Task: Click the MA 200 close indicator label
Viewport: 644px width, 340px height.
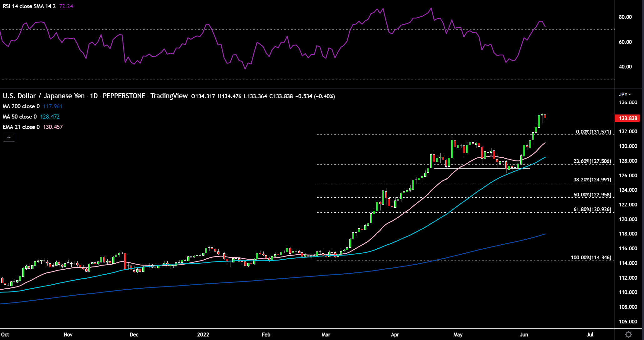Action: click(21, 106)
